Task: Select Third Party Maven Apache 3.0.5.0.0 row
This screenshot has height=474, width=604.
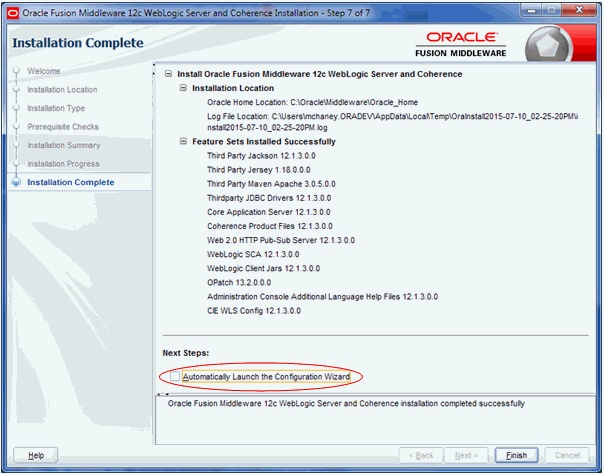Action: click(271, 184)
